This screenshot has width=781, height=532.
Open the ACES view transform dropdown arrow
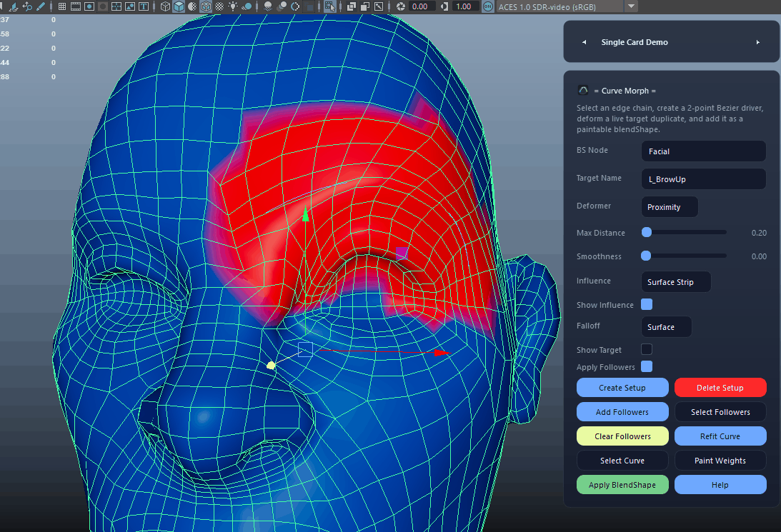point(631,6)
